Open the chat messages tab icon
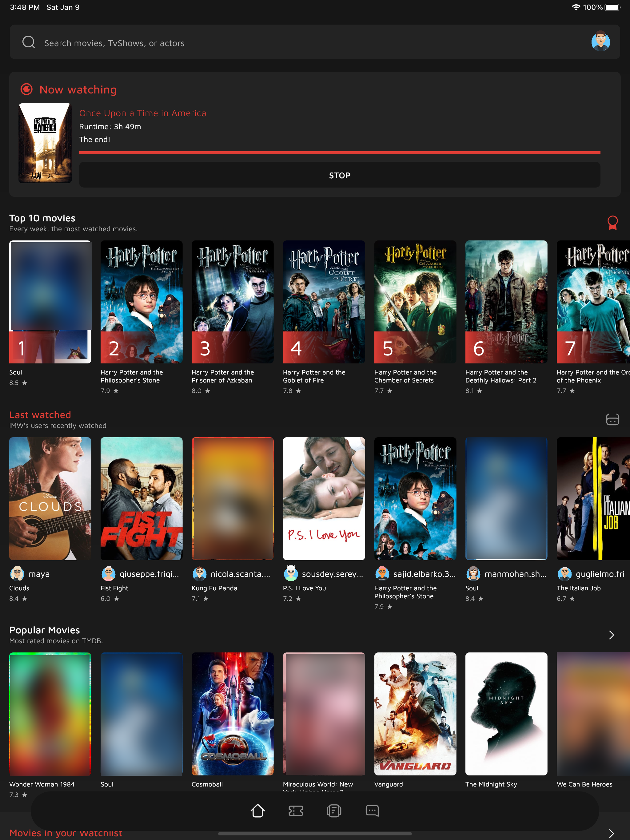This screenshot has width=630, height=840. pyautogui.click(x=372, y=811)
